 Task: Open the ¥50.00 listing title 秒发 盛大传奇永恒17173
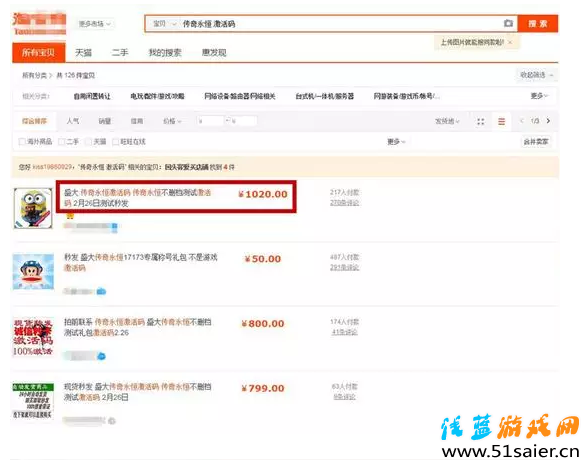140,262
